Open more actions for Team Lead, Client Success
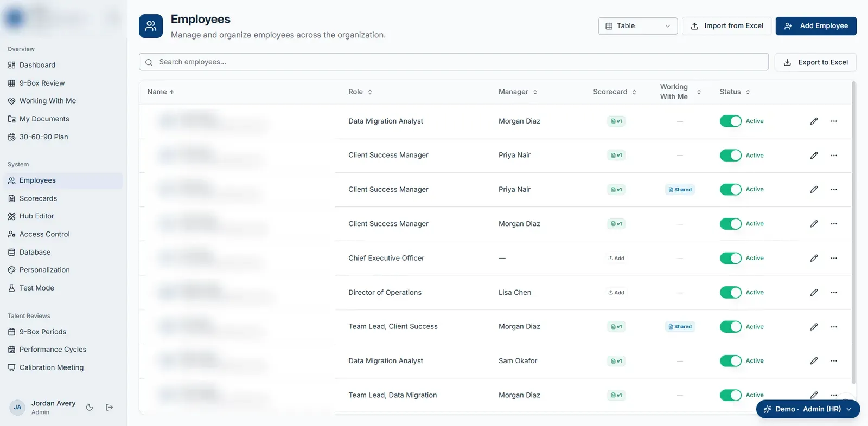This screenshot has height=426, width=868. click(834, 327)
